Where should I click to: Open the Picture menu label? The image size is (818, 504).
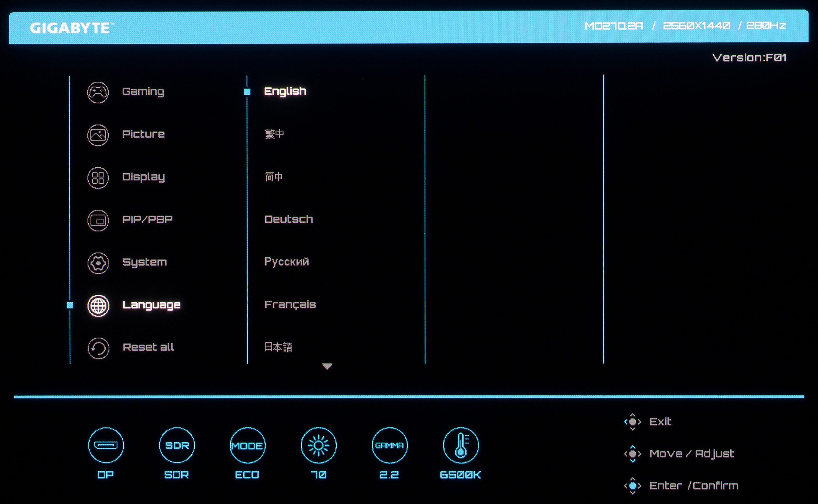143,134
